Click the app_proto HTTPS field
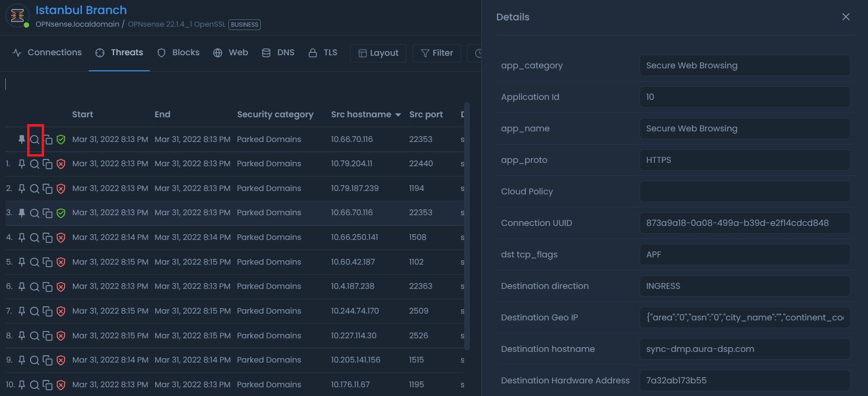 click(x=744, y=160)
